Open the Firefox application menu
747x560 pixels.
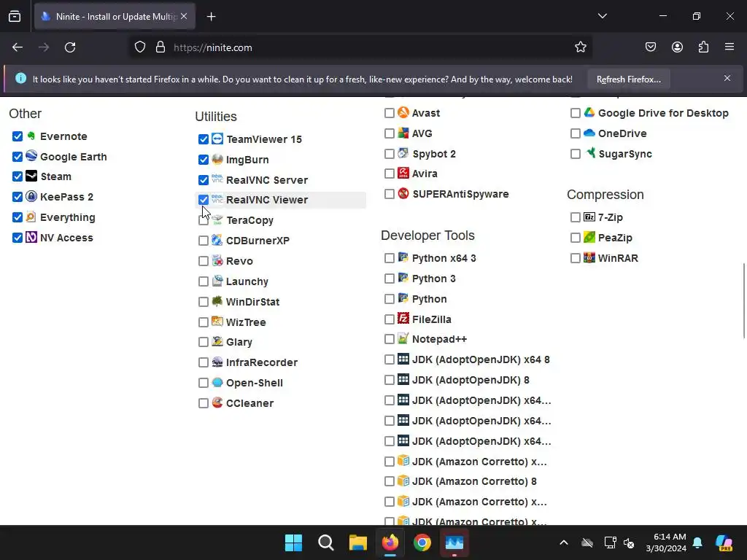729,47
